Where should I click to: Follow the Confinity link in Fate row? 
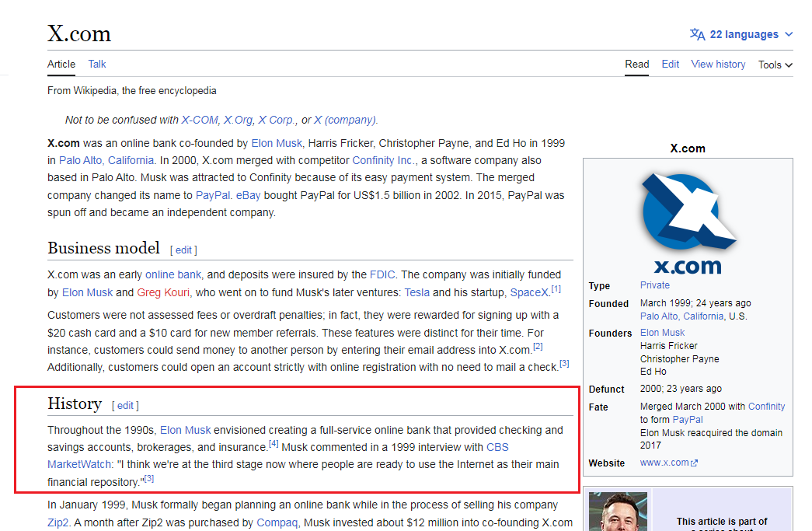click(766, 407)
